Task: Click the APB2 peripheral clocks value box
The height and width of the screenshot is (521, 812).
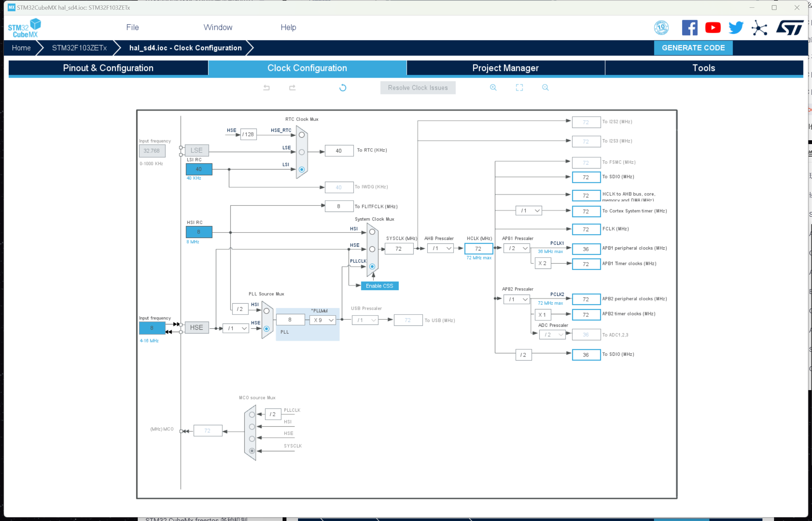Action: click(586, 299)
